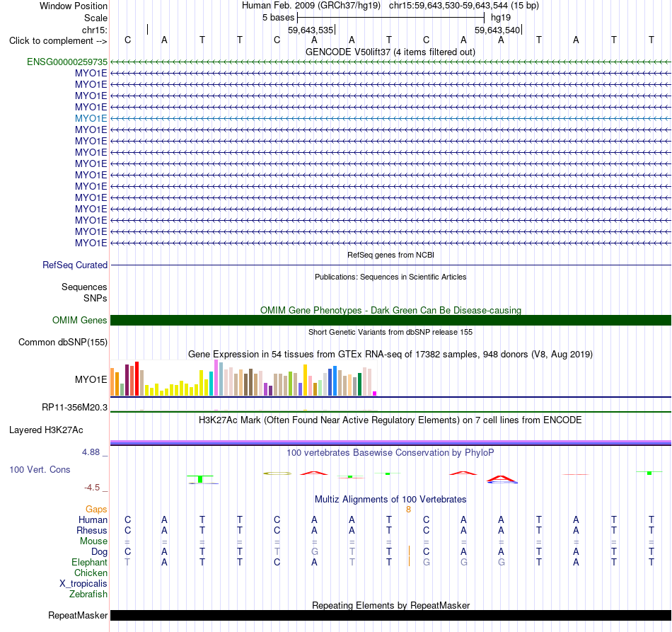Screen dimensions: 672x632
Task: Click 'Human Feb. 2009 (GRCh37/hg19)' header text
Action: click(311, 6)
